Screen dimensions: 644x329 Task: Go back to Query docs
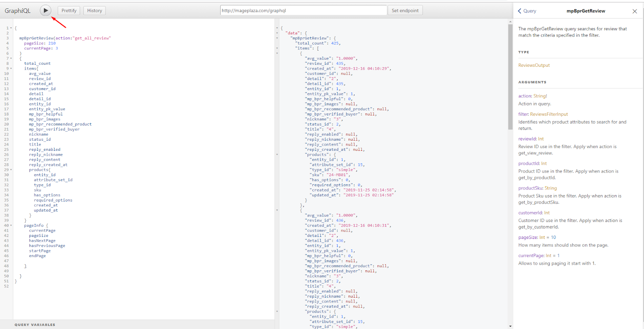pyautogui.click(x=527, y=11)
